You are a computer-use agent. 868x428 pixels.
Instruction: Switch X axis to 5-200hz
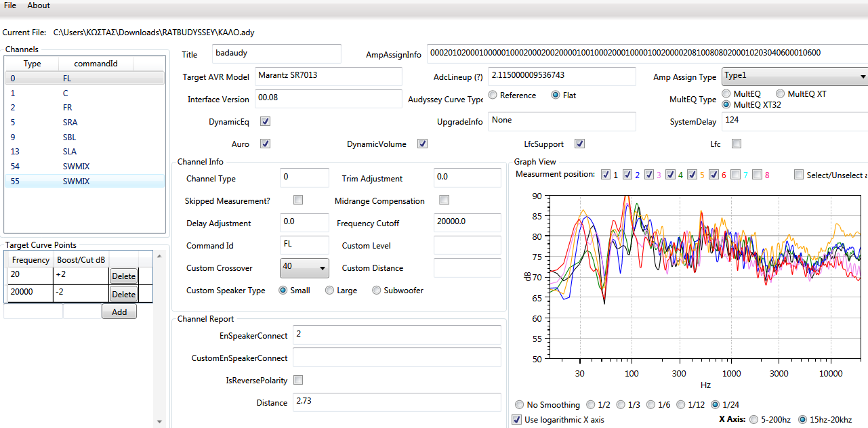[x=753, y=419]
